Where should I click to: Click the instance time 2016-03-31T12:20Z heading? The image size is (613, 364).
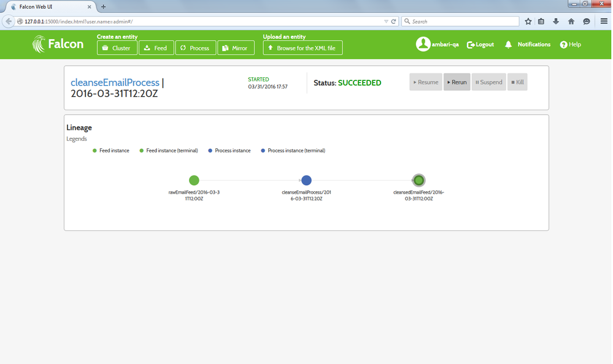[x=114, y=94]
